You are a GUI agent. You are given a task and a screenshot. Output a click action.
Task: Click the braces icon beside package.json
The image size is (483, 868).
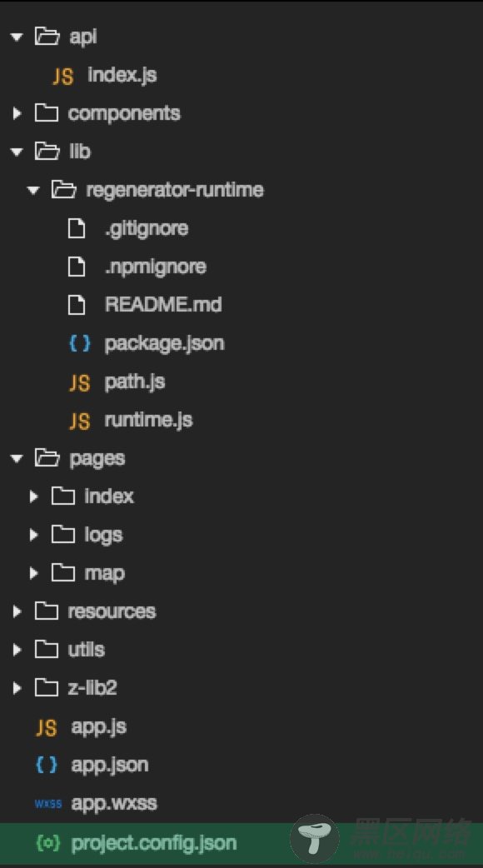tap(80, 344)
